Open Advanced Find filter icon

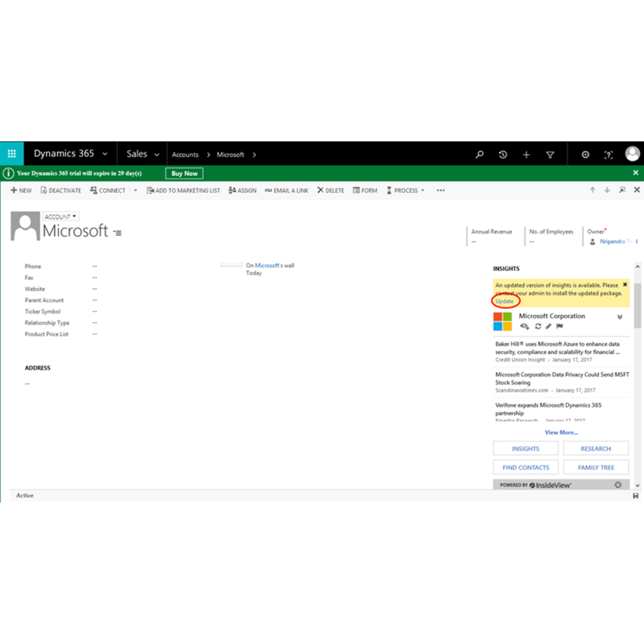point(550,154)
